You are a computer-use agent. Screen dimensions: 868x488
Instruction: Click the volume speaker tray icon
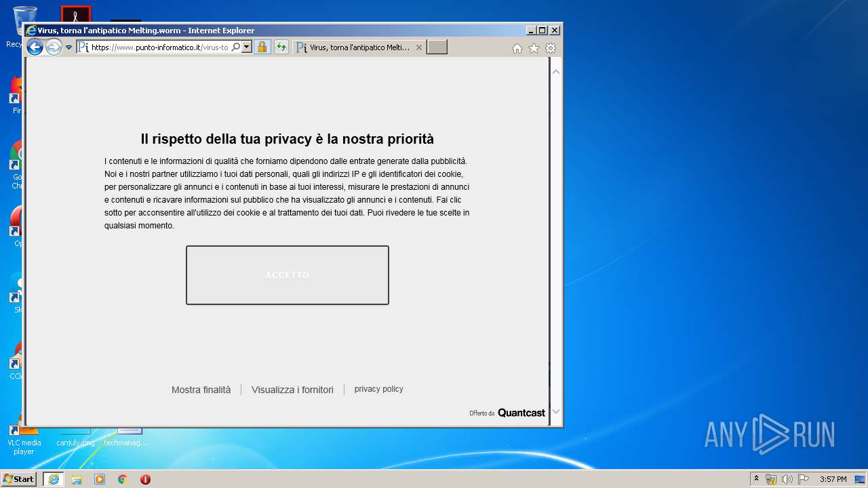click(x=787, y=479)
